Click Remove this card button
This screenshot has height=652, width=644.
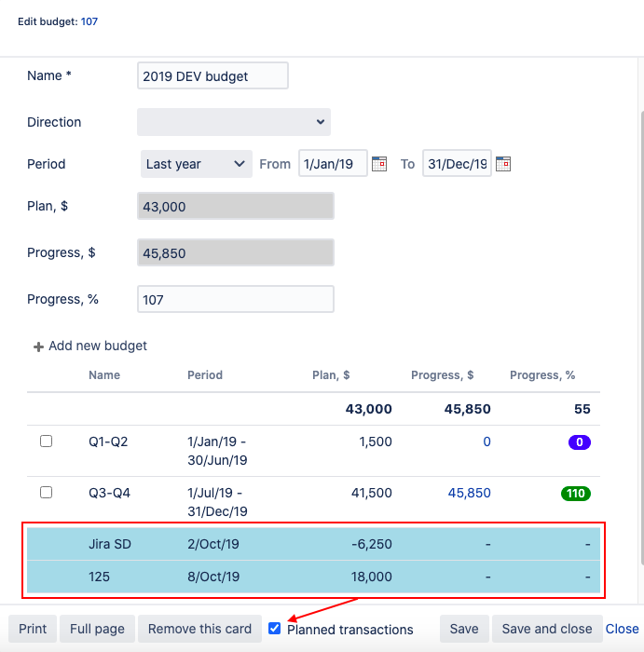199,629
